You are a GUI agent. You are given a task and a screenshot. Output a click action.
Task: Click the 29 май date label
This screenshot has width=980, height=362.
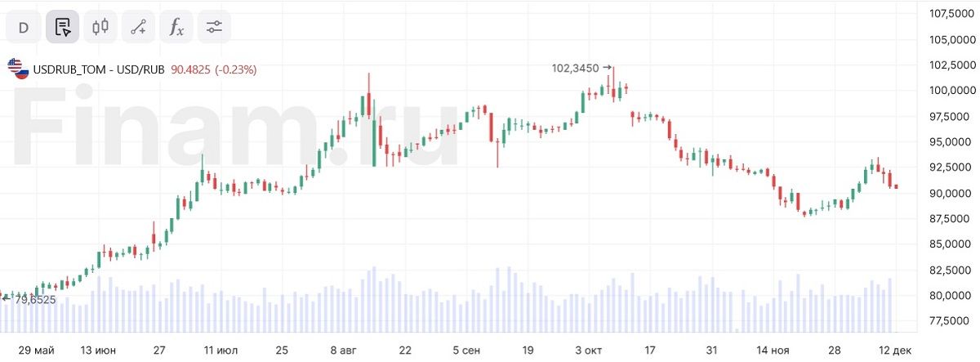tap(34, 351)
